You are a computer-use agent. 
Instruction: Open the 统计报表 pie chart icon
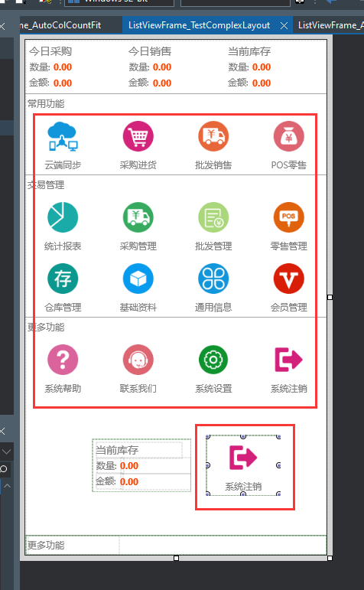coord(63,217)
